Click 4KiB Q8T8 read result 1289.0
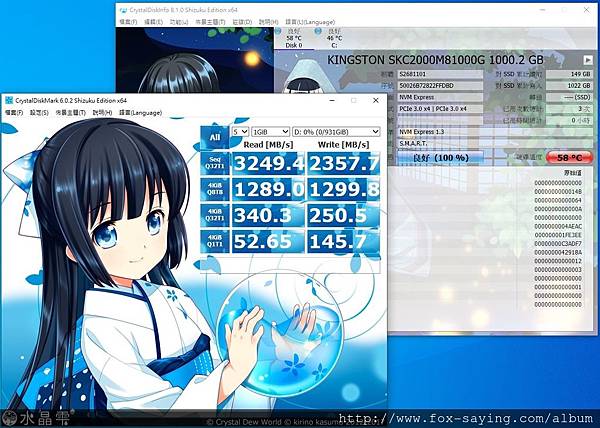 coord(268,189)
